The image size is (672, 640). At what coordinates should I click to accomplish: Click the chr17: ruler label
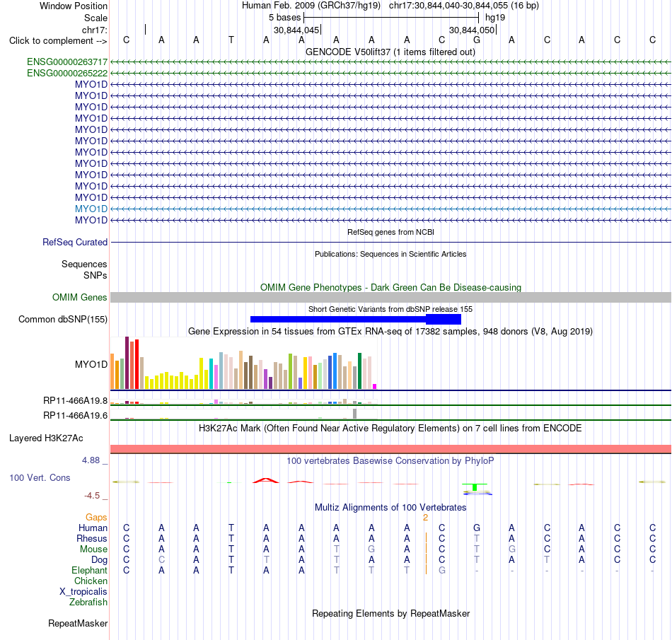pos(95,30)
